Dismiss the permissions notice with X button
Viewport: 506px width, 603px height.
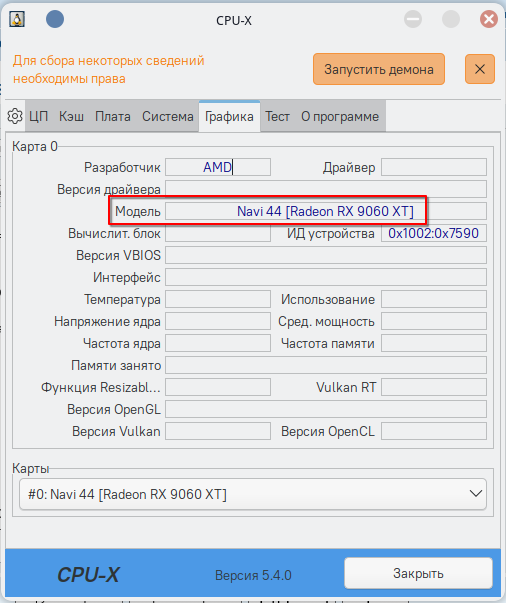click(x=479, y=69)
